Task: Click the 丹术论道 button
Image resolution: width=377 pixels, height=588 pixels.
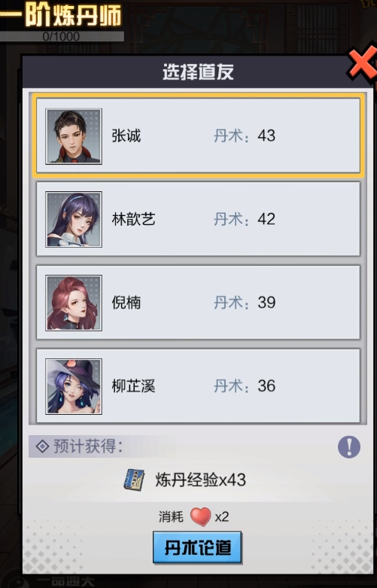Action: [197, 547]
